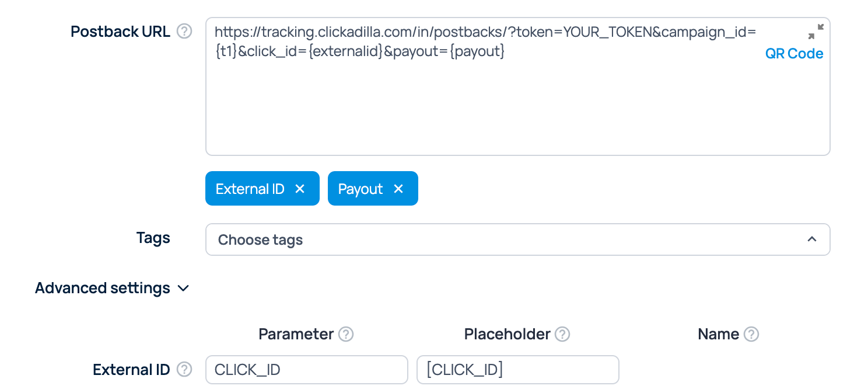Open the Parameter column help icon
Screen dimensions: 868x389
346,334
